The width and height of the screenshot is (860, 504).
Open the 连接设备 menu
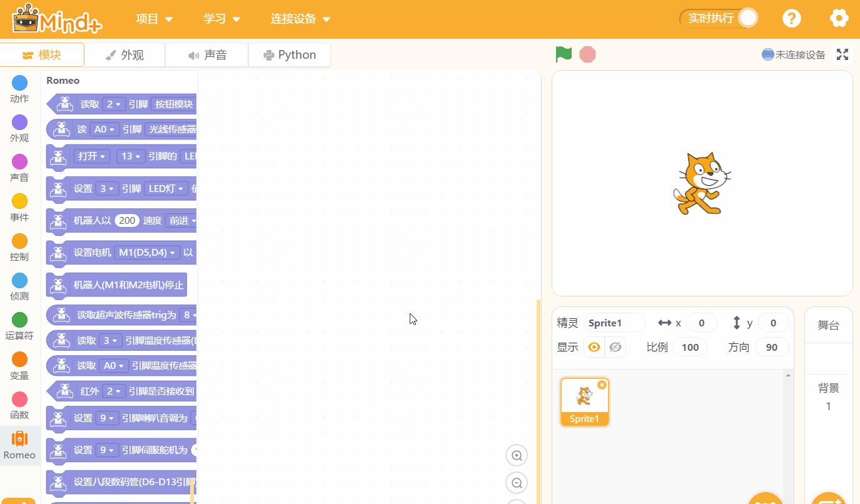[300, 19]
